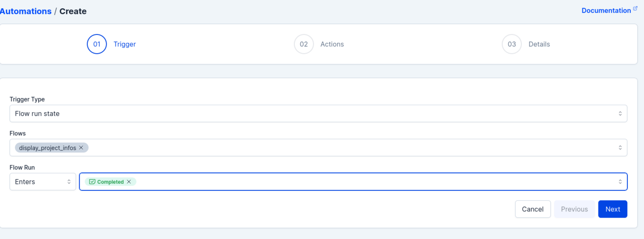Proceed with the Next button
Screen dimensions: 644x239
pyautogui.click(x=612, y=209)
